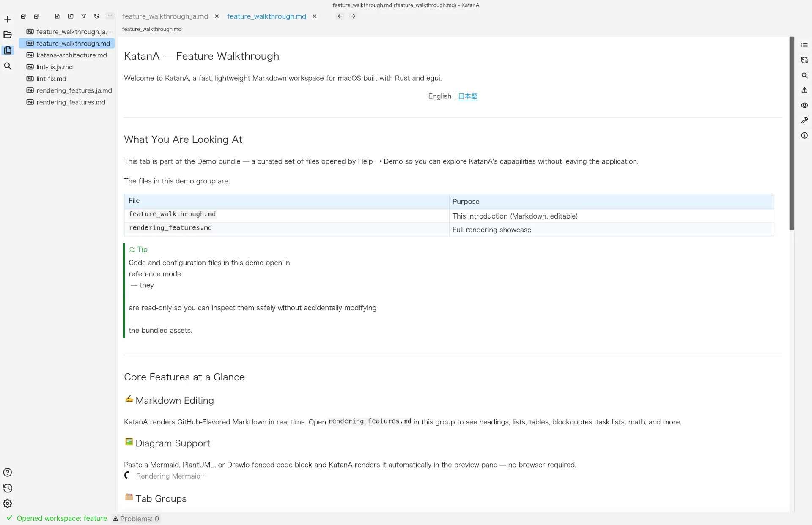This screenshot has width=812, height=525.
Task: Click the File table header cell
Action: tap(286, 201)
